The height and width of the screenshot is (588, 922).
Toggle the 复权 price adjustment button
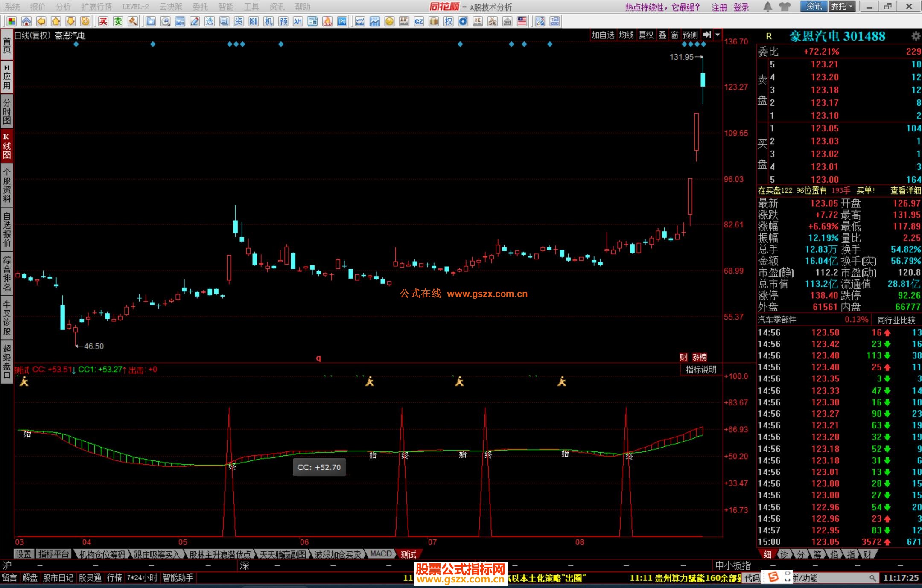pos(646,35)
